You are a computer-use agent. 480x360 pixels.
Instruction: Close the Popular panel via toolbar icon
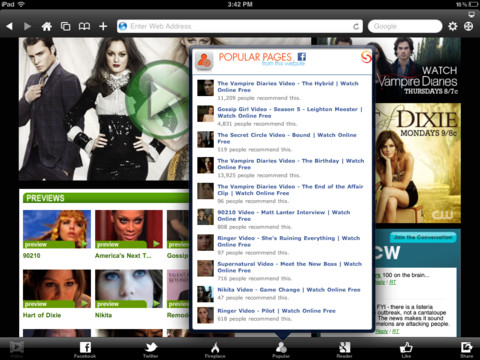coord(281,350)
